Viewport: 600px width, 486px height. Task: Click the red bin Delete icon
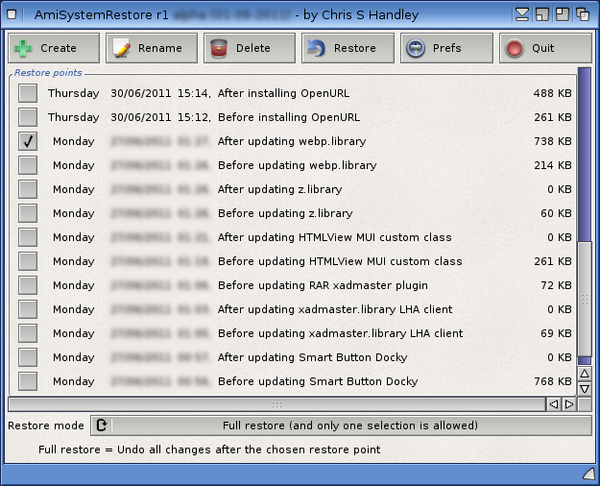tap(219, 48)
